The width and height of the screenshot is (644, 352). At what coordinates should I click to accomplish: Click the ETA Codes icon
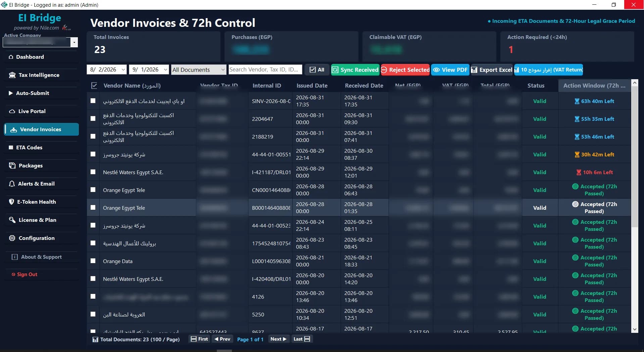(x=11, y=148)
